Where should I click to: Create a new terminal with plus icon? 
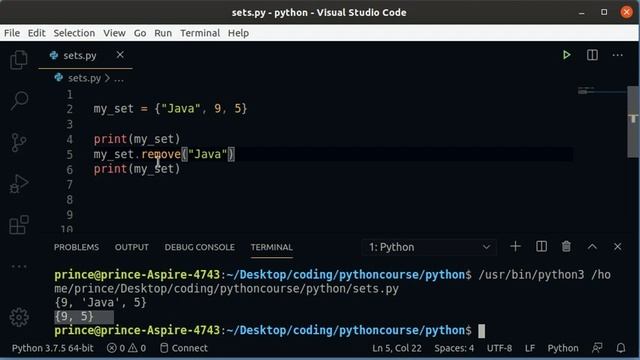(x=515, y=247)
